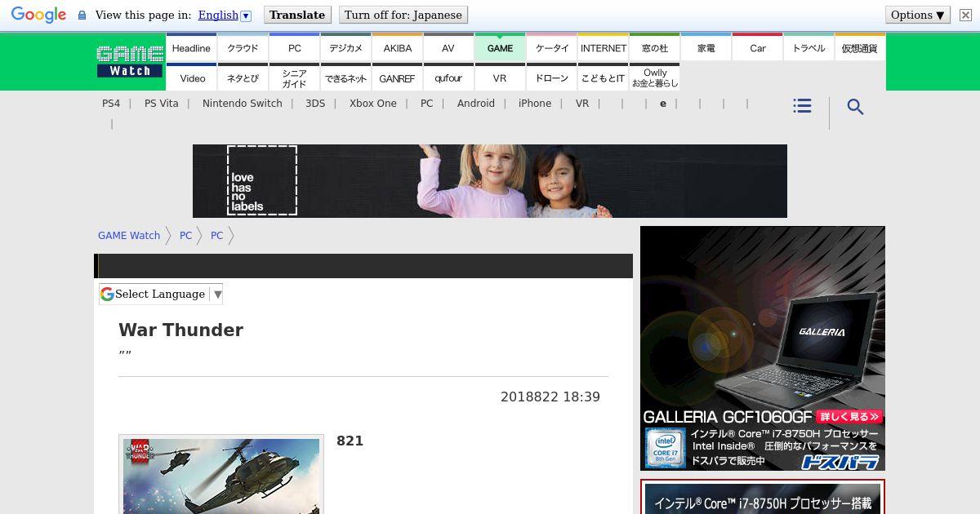The image size is (980, 514).
Task: Open the ケータイ tab
Action: 551,48
